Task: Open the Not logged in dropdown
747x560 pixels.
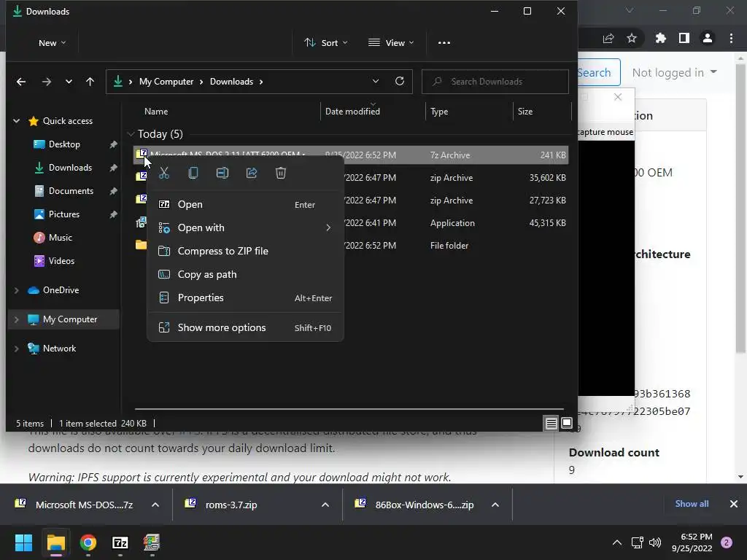Action: pyautogui.click(x=675, y=73)
